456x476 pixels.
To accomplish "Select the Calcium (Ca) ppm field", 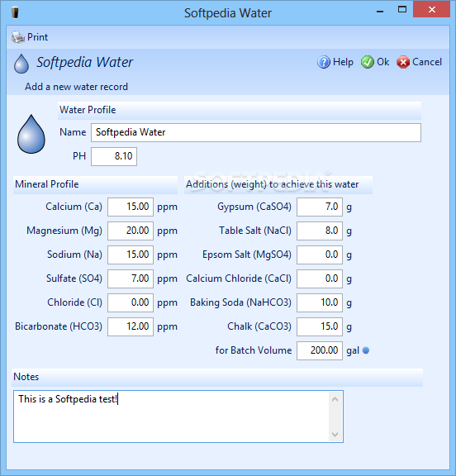I will (131, 207).
